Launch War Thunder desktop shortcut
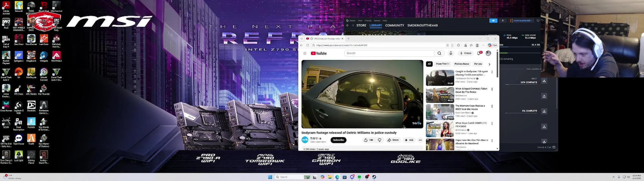This screenshot has height=181, width=644. click(44, 90)
